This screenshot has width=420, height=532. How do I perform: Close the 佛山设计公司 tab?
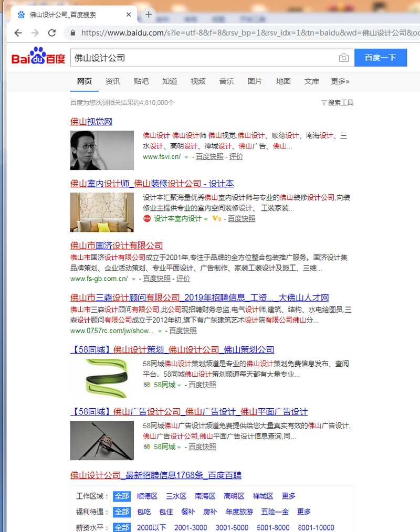point(128,15)
